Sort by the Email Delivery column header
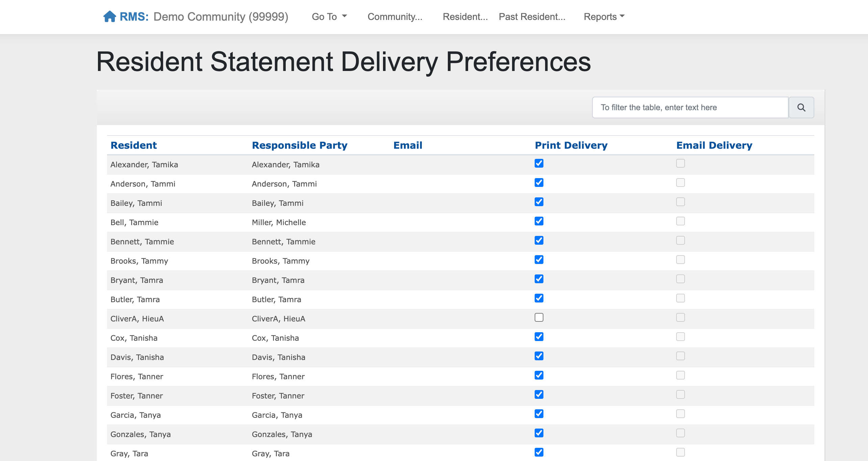 [x=714, y=145]
